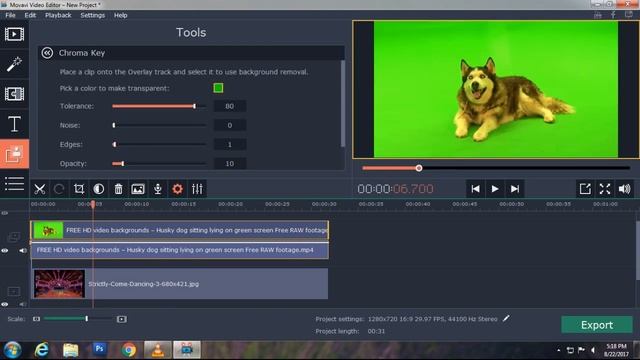Mute the bottom image track speaker
The width and height of the screenshot is (640, 360).
(23, 304)
